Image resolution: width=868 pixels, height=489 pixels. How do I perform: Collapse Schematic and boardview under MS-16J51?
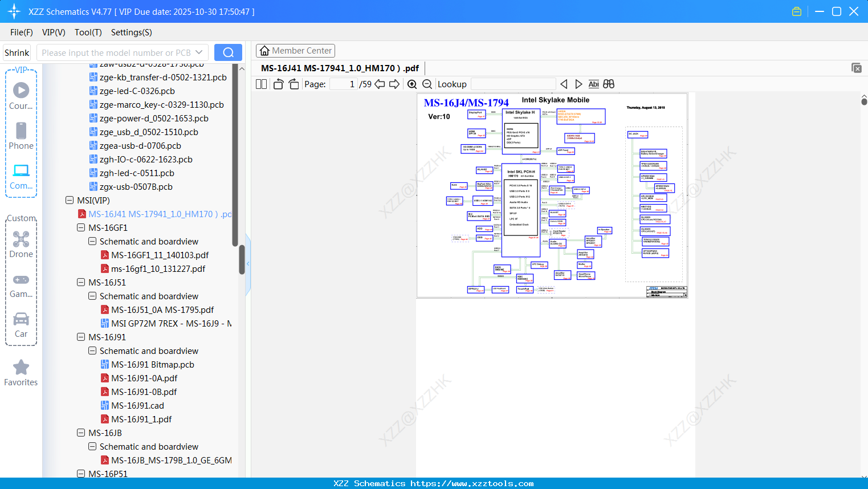tap(92, 296)
